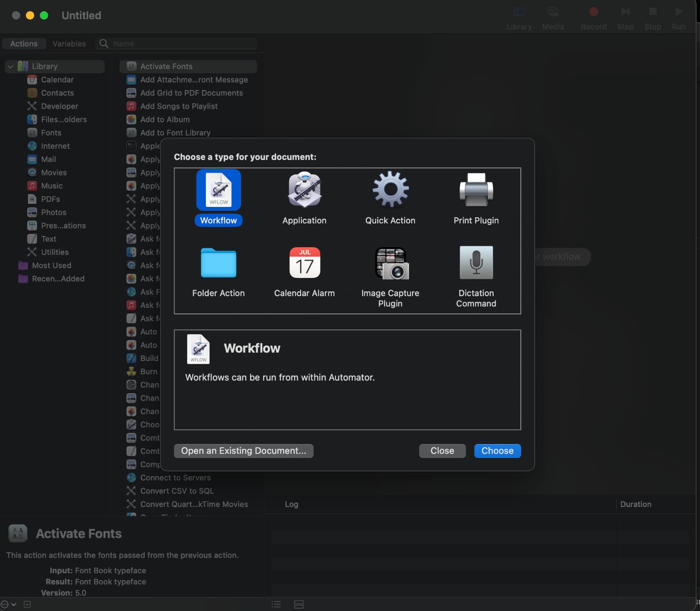Select the Workflow document type
The image size is (700, 611).
pos(218,198)
